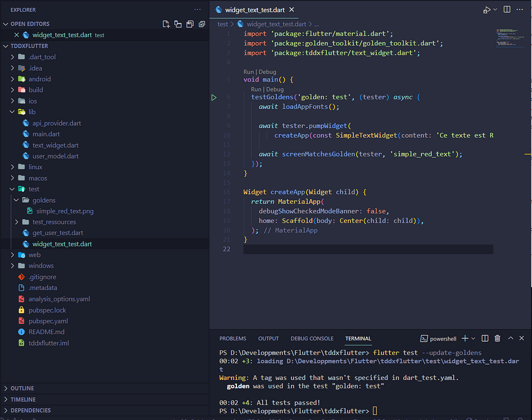Click the editor minimap preview
The height and width of the screenshot is (420, 532).
coord(510,38)
